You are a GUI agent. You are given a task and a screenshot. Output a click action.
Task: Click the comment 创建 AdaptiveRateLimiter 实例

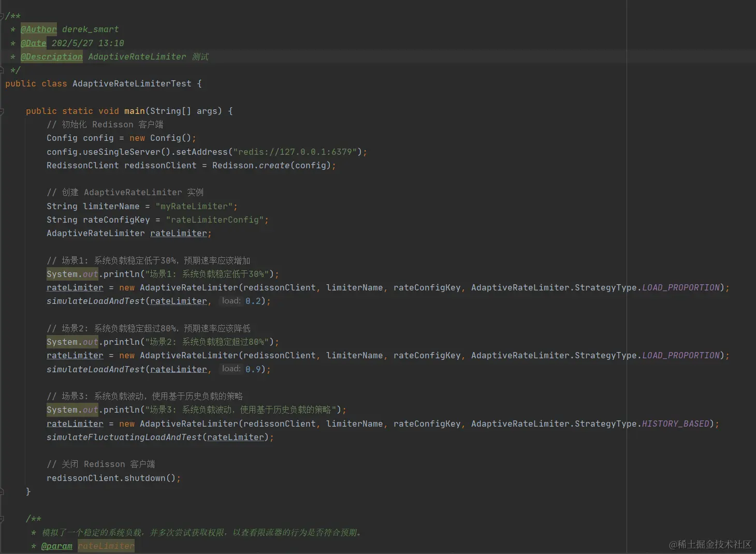[x=125, y=193]
